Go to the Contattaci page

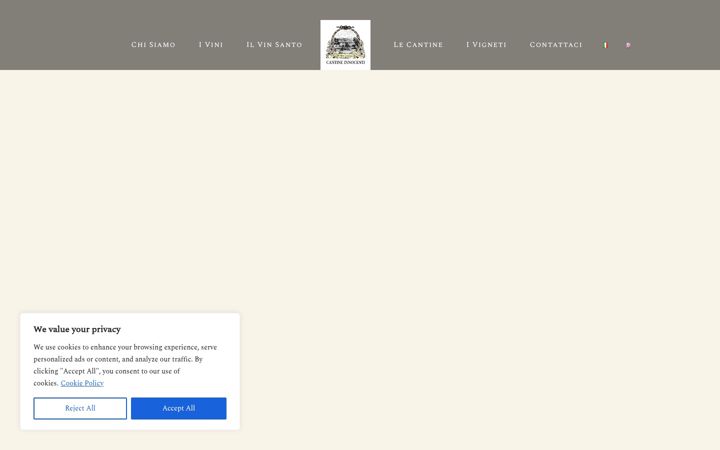click(556, 45)
